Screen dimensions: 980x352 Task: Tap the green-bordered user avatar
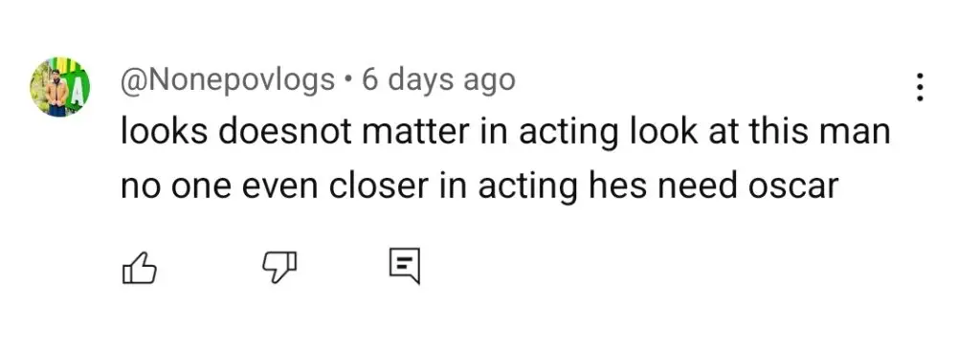(x=60, y=87)
